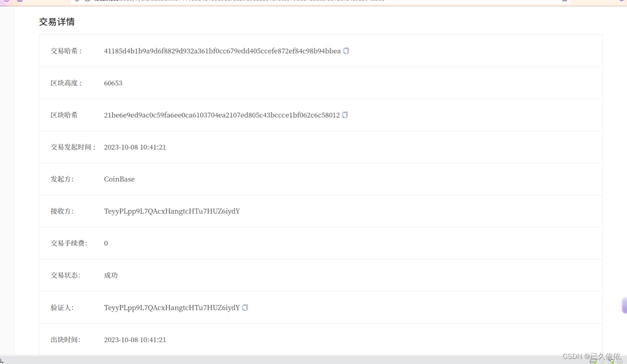
Task: Click the 验证人 label
Action: 62,308
